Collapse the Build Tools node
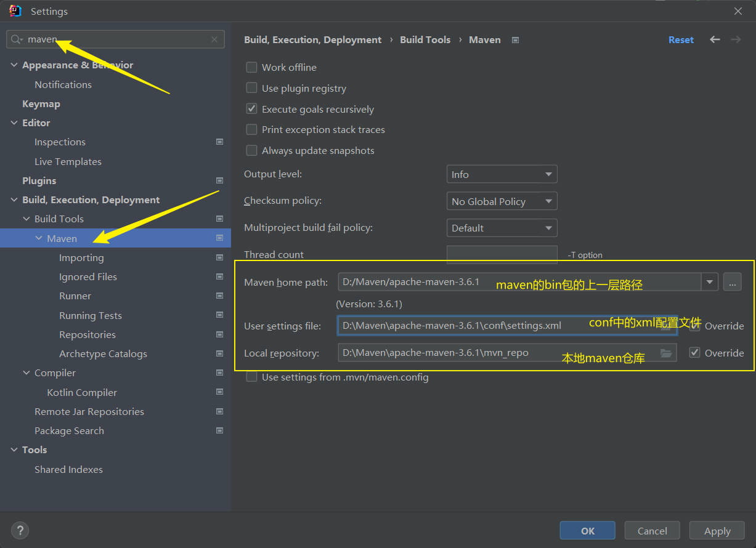The image size is (756, 548). click(x=26, y=219)
